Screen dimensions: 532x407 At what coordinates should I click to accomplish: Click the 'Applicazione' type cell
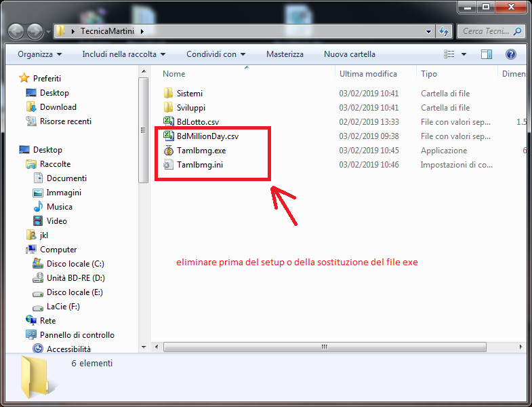coord(444,151)
